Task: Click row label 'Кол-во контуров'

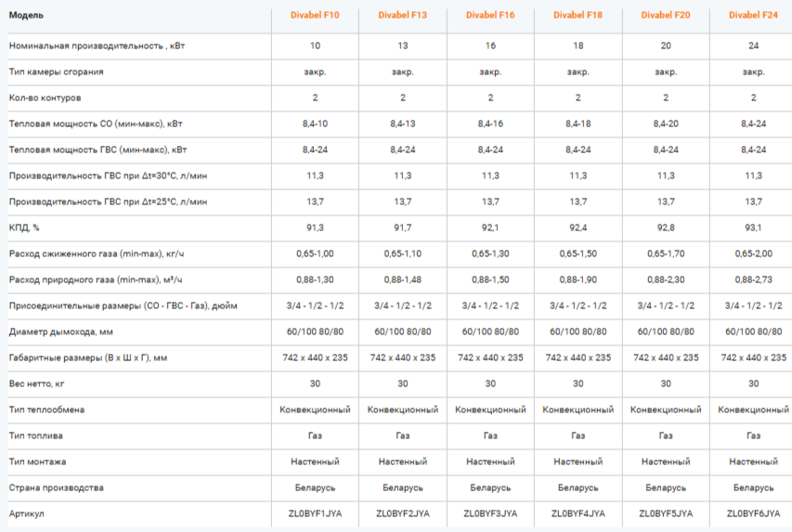Action: [45, 98]
